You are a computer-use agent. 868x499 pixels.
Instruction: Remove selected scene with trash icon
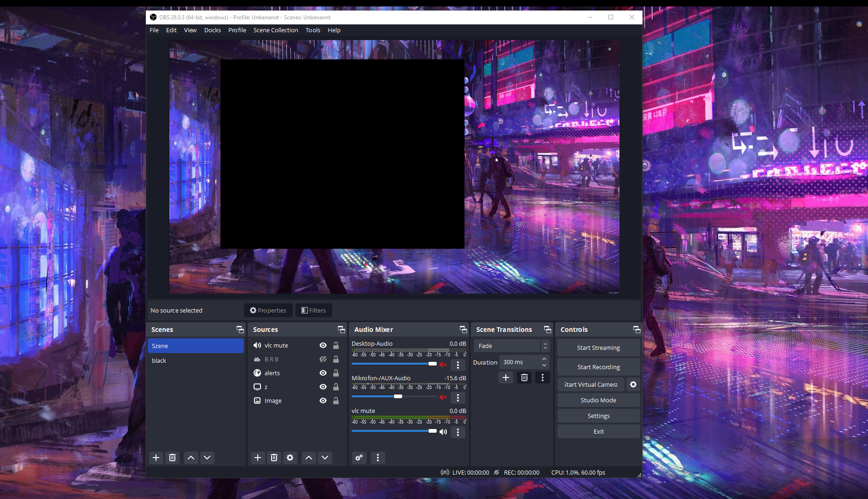pos(173,458)
